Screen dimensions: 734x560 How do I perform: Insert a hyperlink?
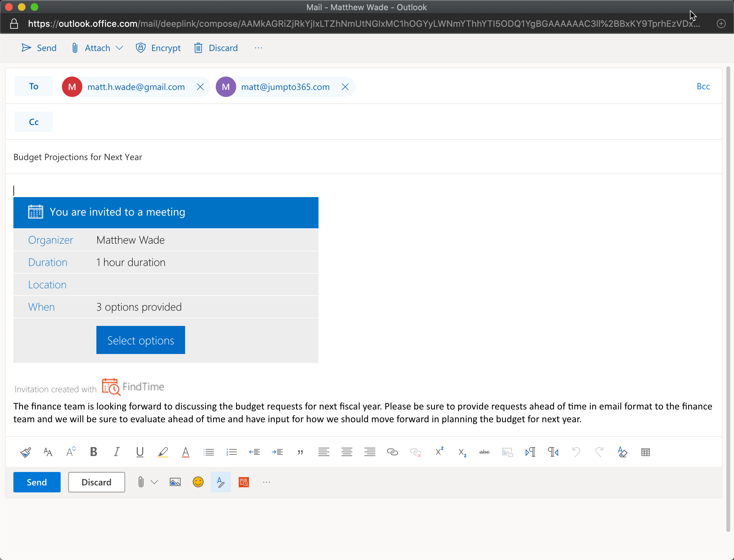click(x=393, y=452)
